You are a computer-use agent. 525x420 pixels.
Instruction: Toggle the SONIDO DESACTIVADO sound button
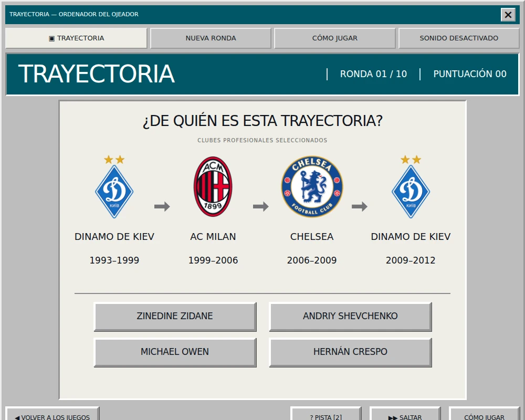pyautogui.click(x=459, y=38)
